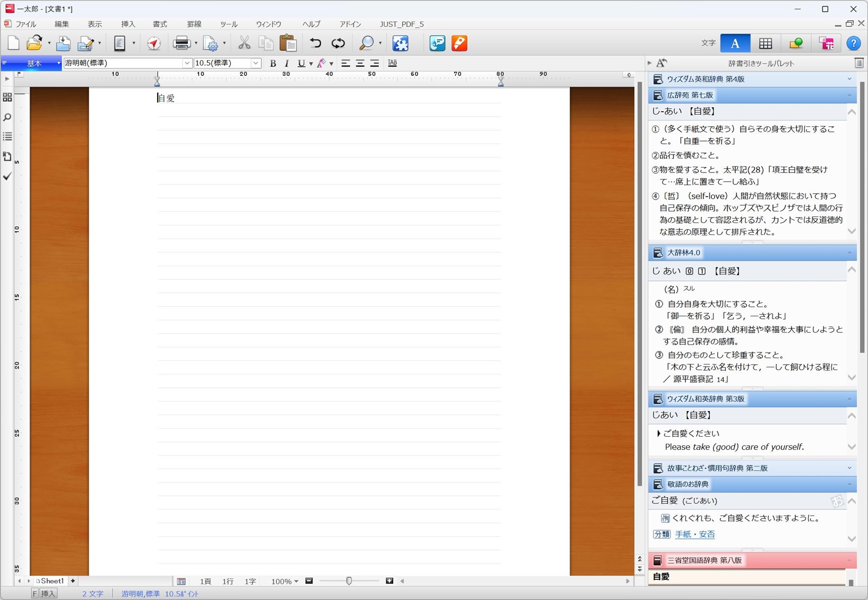The image size is (868, 600).
Task: Click the 三省堂国語辞典 第八版 dictionary header
Action: pos(752,560)
